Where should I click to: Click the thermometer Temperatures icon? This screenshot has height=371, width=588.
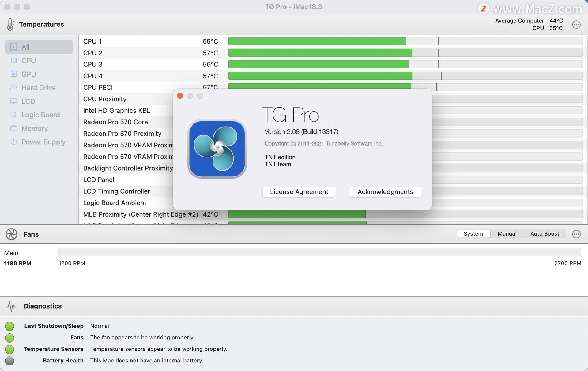coord(10,24)
